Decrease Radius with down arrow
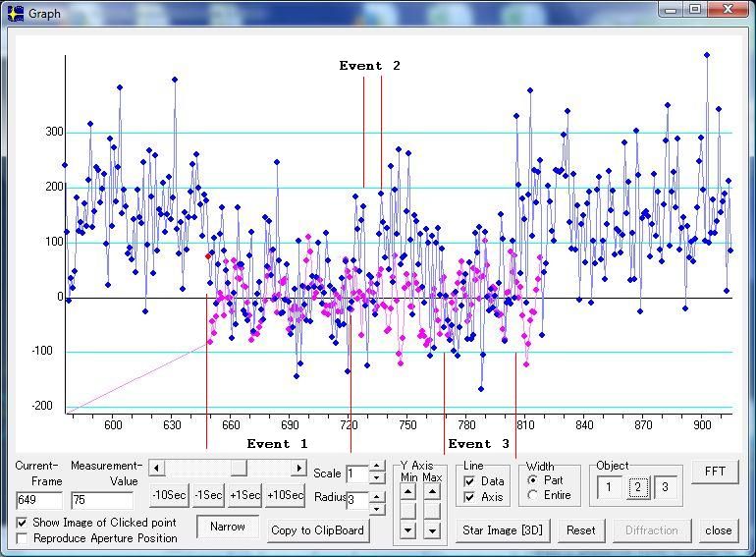The height and width of the screenshot is (557, 756). (x=377, y=508)
